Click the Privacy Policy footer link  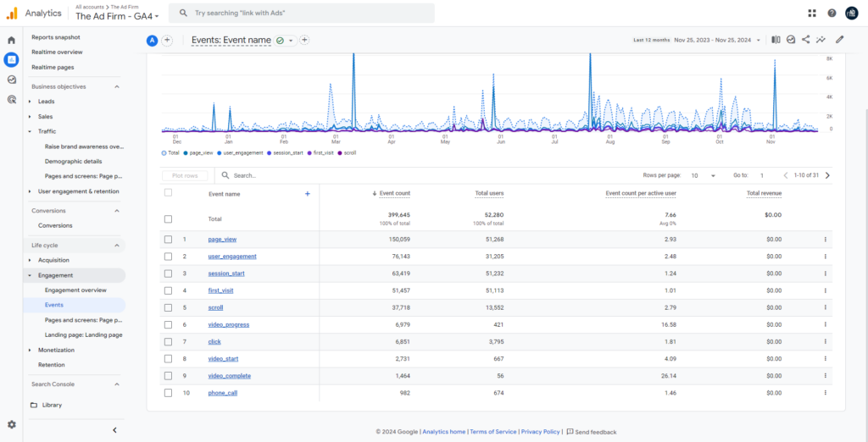pyautogui.click(x=540, y=432)
